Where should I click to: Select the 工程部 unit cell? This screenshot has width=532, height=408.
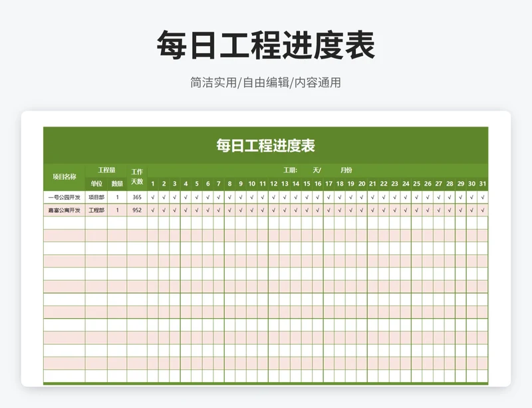(x=96, y=210)
